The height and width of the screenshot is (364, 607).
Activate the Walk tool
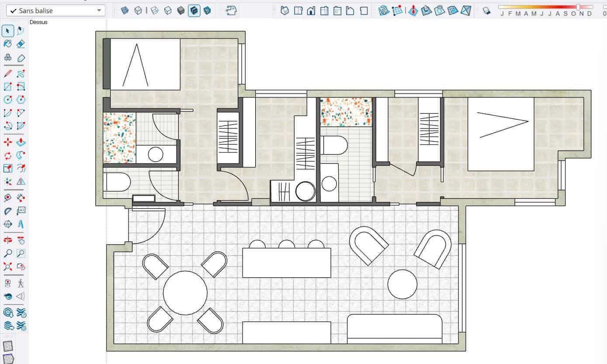pyautogui.click(x=21, y=283)
